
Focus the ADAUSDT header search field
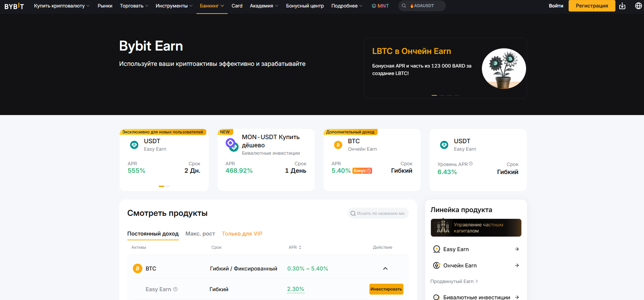422,6
